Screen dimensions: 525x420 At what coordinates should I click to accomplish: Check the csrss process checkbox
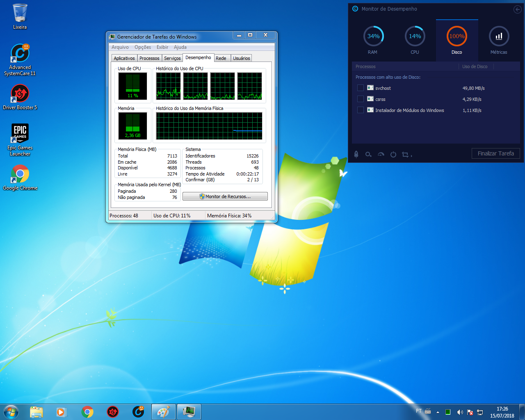click(x=361, y=99)
